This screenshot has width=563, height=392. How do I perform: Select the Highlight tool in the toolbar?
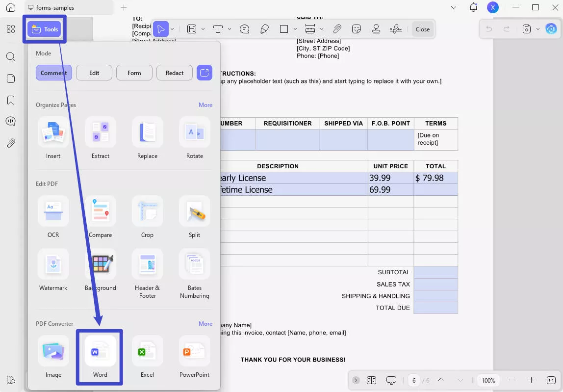point(191,29)
